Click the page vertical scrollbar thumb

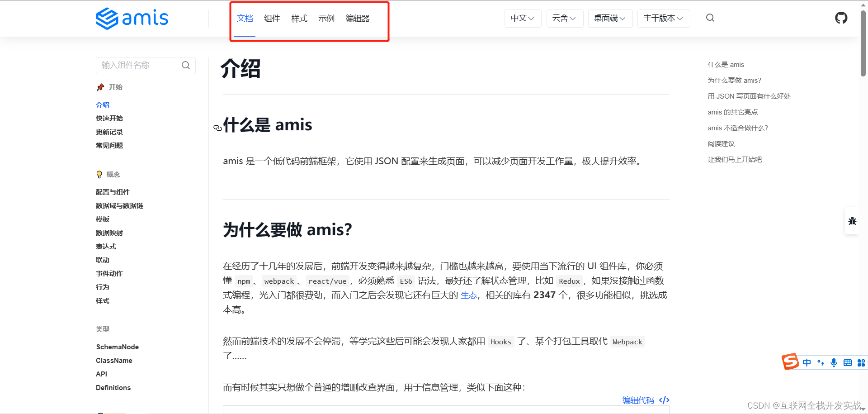(863, 43)
